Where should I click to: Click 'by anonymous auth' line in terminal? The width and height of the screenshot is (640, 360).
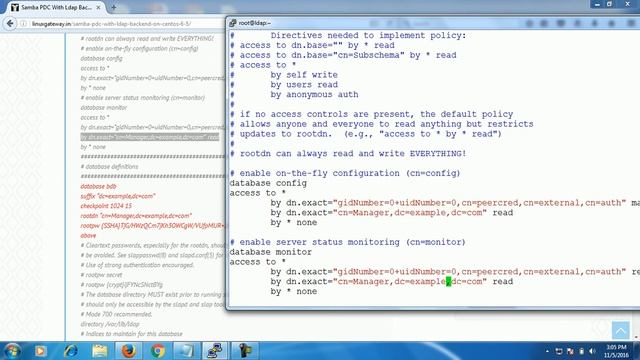[x=314, y=94]
